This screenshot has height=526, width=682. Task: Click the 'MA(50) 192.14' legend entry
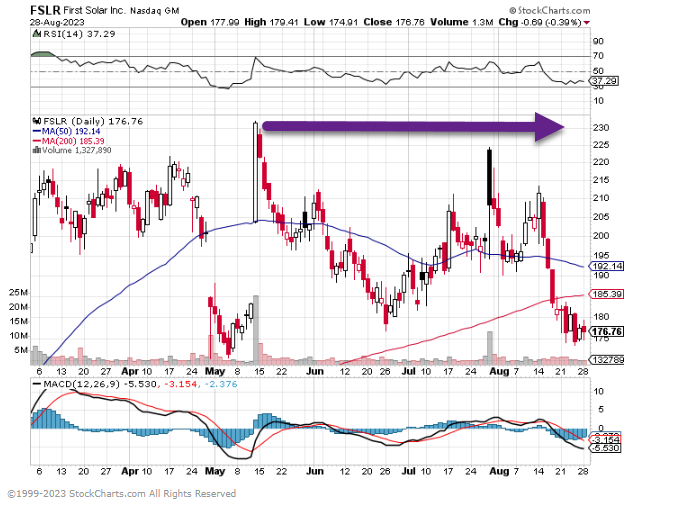pos(66,131)
